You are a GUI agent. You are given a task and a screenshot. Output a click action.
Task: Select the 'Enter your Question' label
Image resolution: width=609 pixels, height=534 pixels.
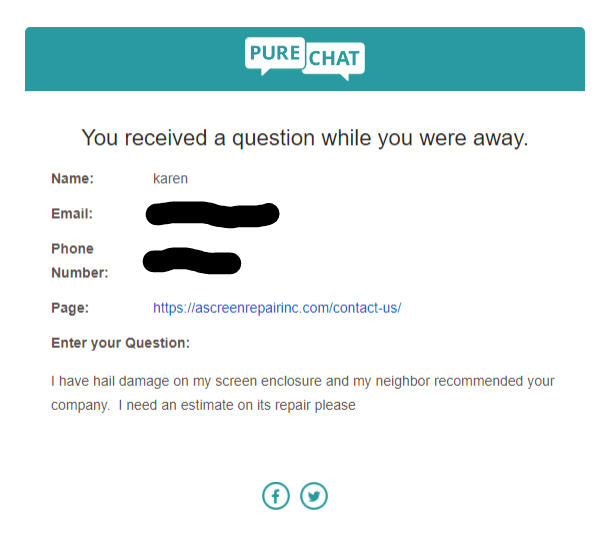[x=120, y=343]
